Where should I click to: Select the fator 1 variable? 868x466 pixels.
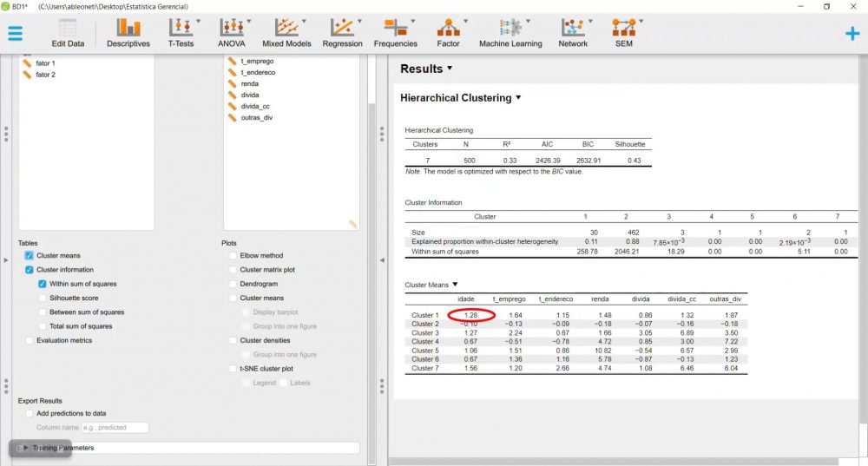45,63
